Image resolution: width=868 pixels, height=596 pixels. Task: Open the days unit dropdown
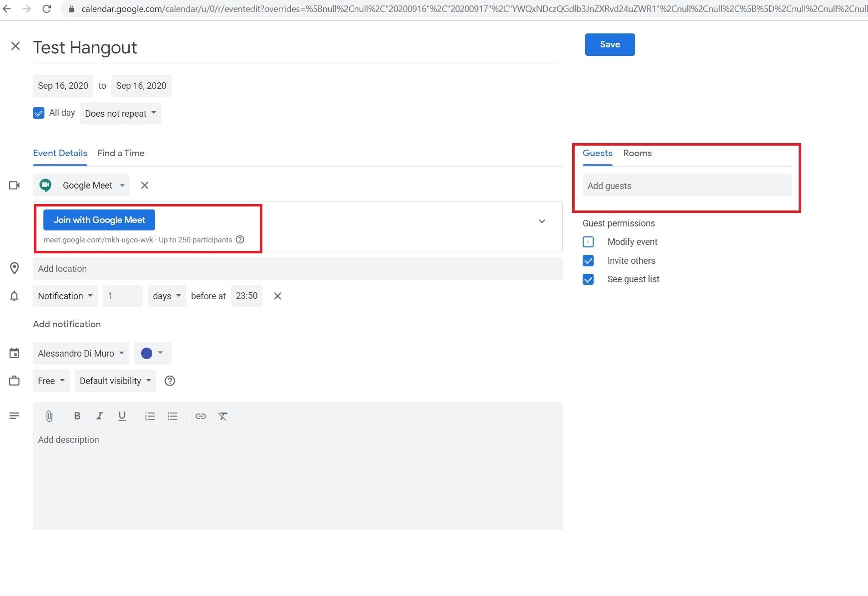(x=167, y=296)
